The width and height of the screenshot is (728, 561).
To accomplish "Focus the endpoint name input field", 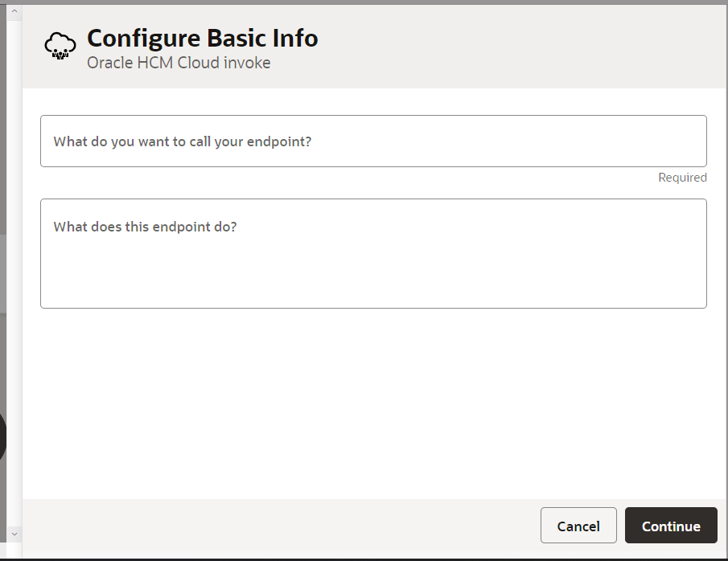I will pyautogui.click(x=373, y=141).
